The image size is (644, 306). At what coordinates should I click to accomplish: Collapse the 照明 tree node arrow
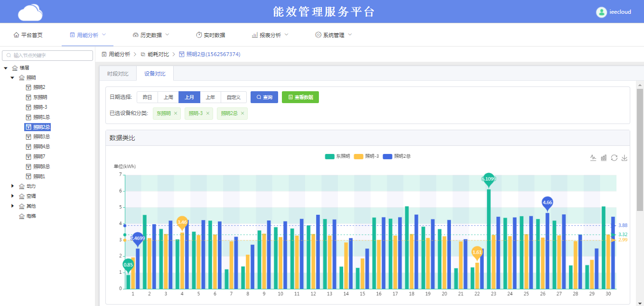point(12,77)
